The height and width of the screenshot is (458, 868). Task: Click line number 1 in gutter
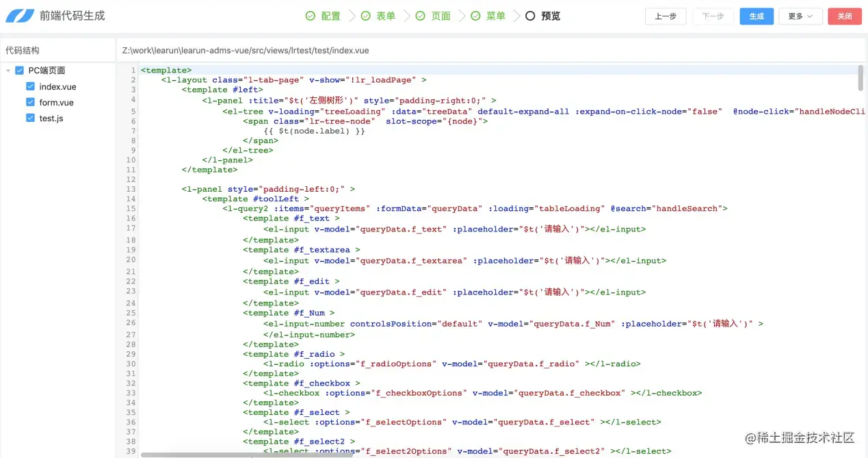134,70
